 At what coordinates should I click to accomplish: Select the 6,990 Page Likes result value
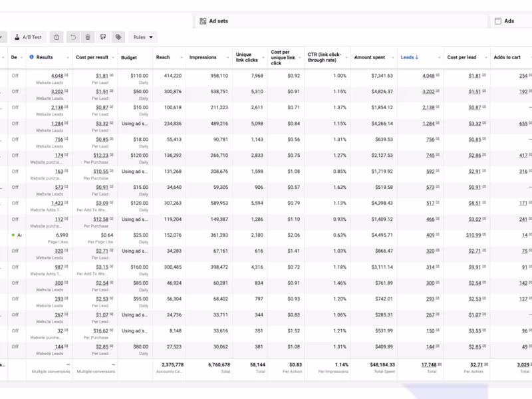(62, 235)
